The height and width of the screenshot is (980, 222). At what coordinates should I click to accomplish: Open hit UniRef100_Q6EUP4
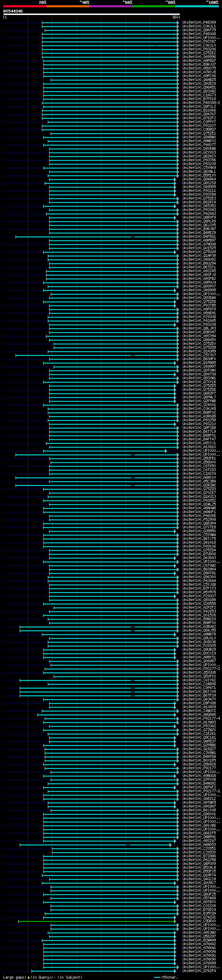(199, 524)
